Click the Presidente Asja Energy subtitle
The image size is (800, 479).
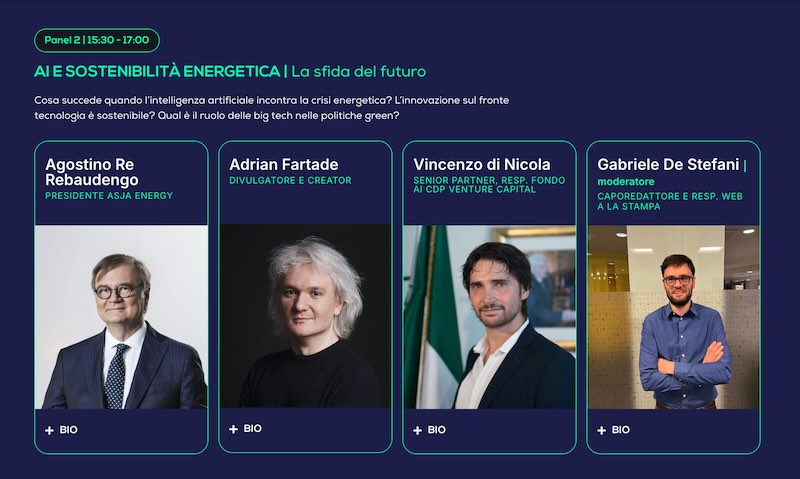click(x=109, y=195)
